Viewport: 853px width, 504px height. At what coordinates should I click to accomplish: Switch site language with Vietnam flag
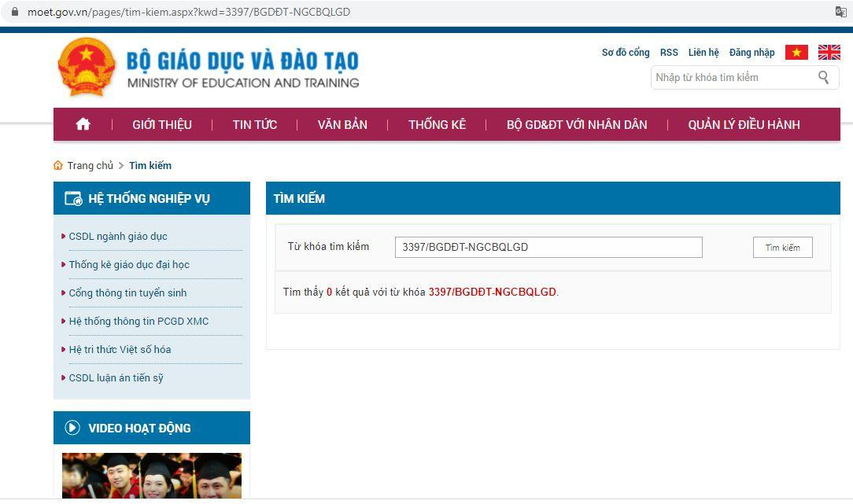click(796, 52)
